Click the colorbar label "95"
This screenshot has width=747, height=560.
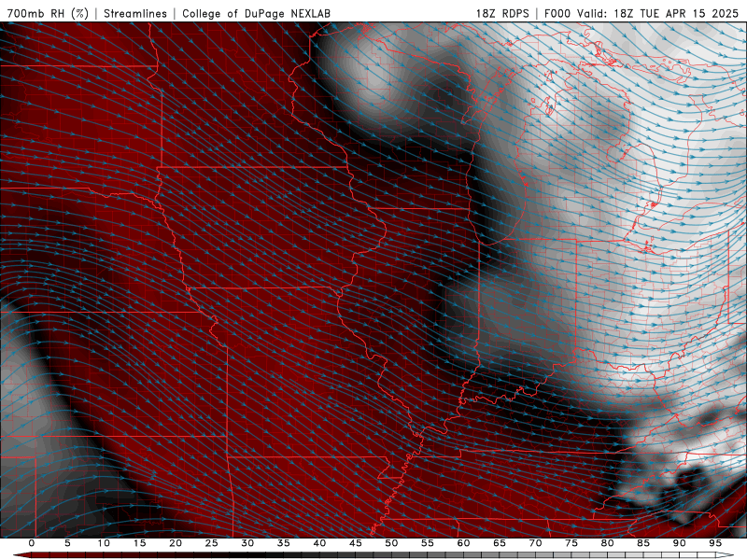pyautogui.click(x=715, y=543)
